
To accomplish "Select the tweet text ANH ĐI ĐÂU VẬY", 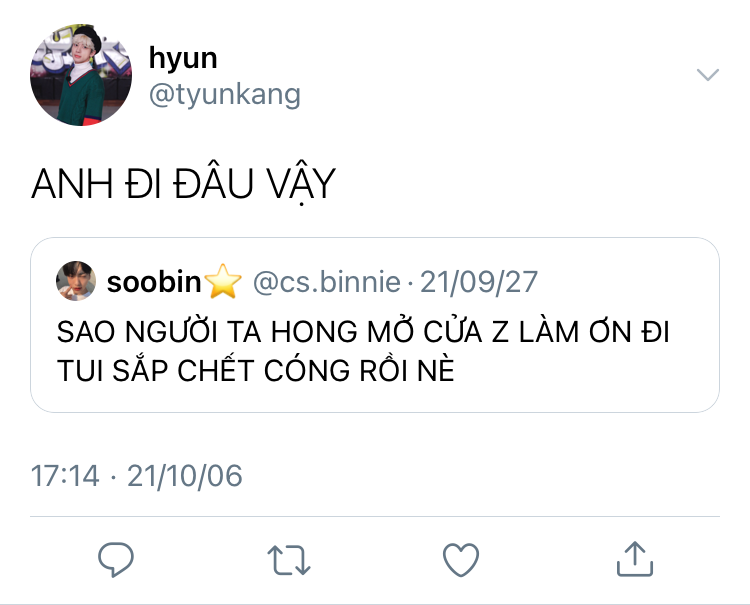I will (x=184, y=185).
